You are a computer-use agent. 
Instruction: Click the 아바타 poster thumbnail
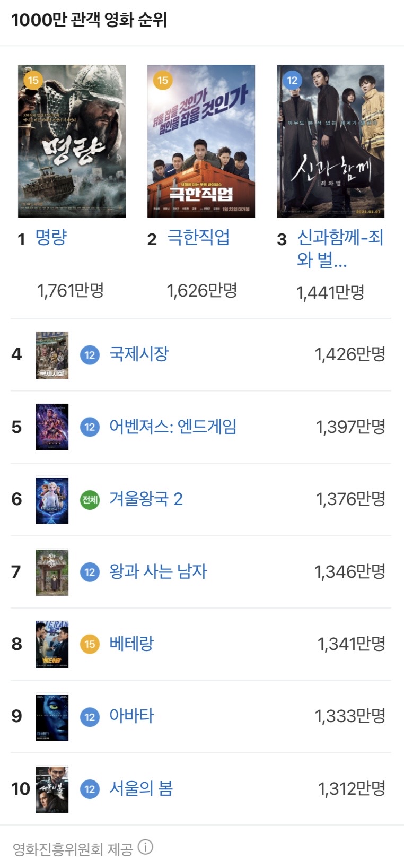click(52, 717)
